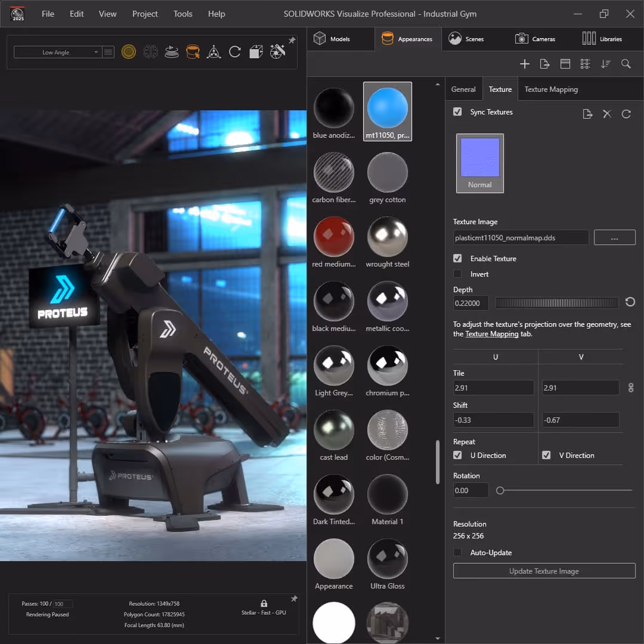Viewport: 644px width, 644px height.
Task: Toggle Repeat U Direction checkbox
Action: (457, 455)
